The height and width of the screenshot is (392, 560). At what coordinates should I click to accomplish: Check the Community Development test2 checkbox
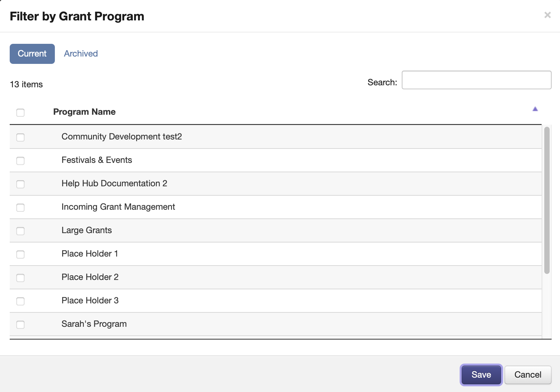20,137
